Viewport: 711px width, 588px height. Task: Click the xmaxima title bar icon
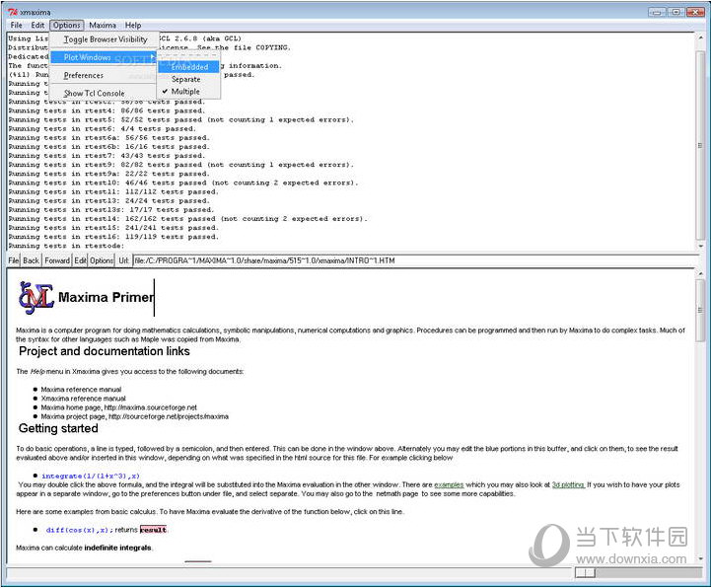13,12
